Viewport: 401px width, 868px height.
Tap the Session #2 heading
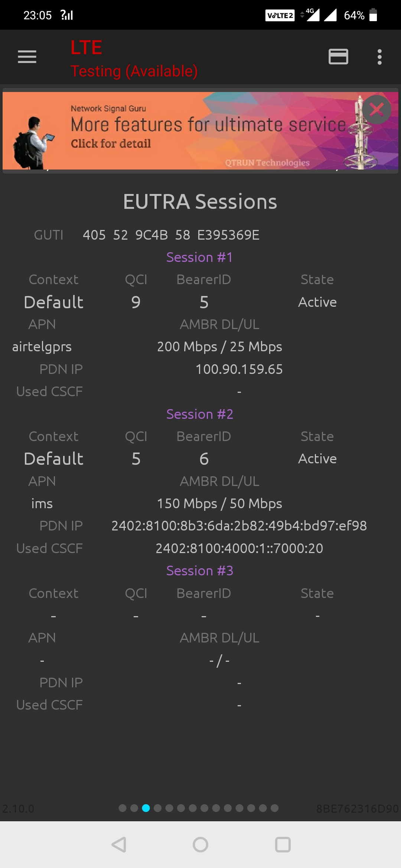pos(200,414)
